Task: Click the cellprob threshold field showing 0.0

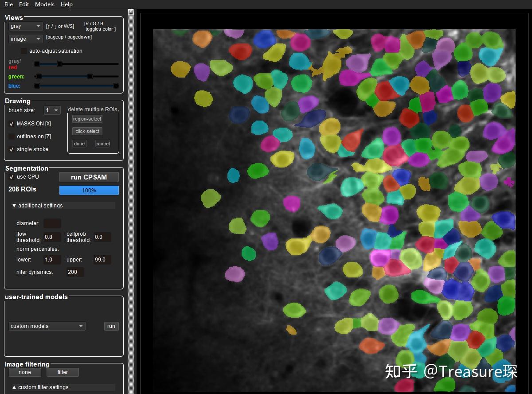Action: click(x=102, y=237)
